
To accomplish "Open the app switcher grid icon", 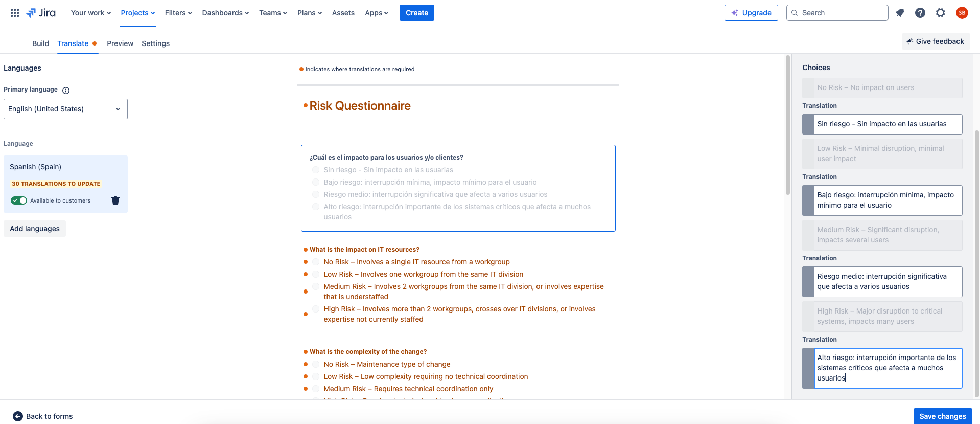I will click(15, 13).
